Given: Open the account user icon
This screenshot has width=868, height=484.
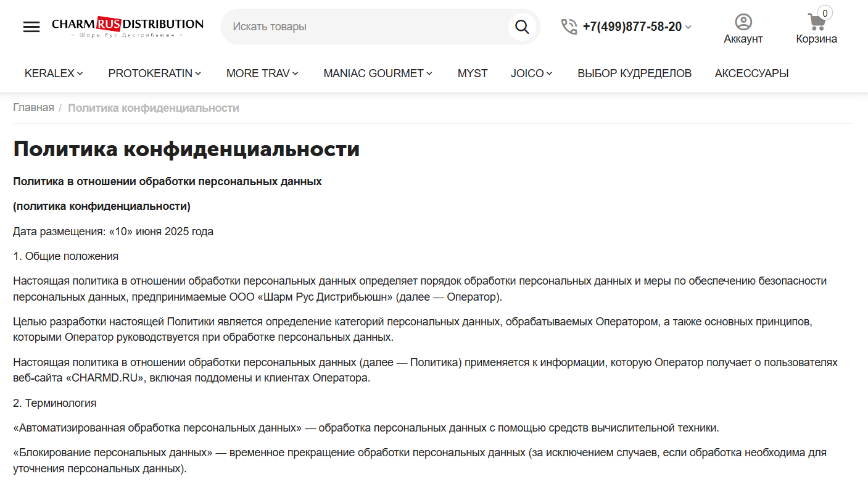Looking at the screenshot, I should (x=743, y=22).
